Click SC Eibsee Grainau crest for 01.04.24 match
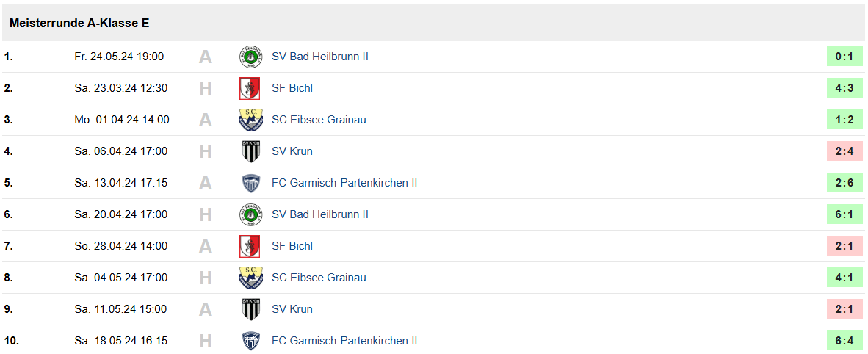The image size is (868, 354). (x=250, y=120)
